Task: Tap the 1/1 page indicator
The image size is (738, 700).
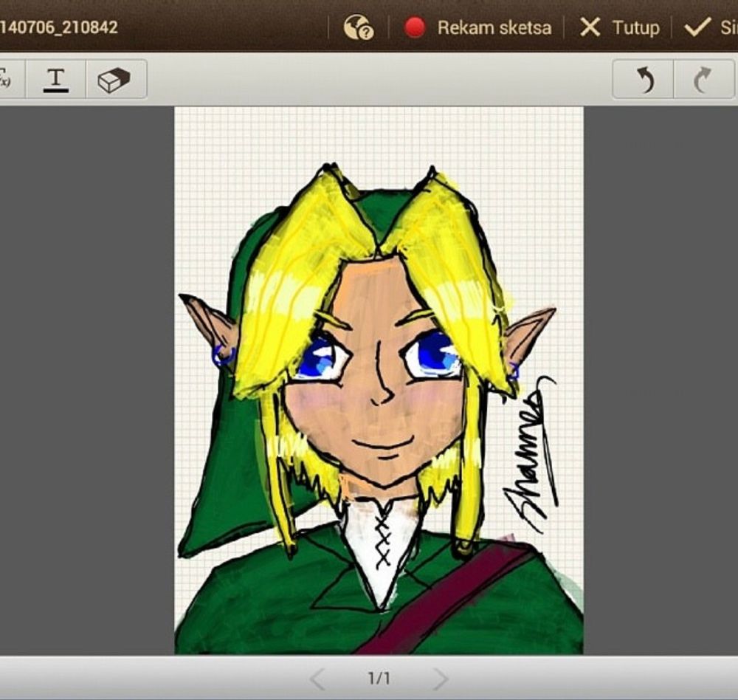Action: click(379, 679)
